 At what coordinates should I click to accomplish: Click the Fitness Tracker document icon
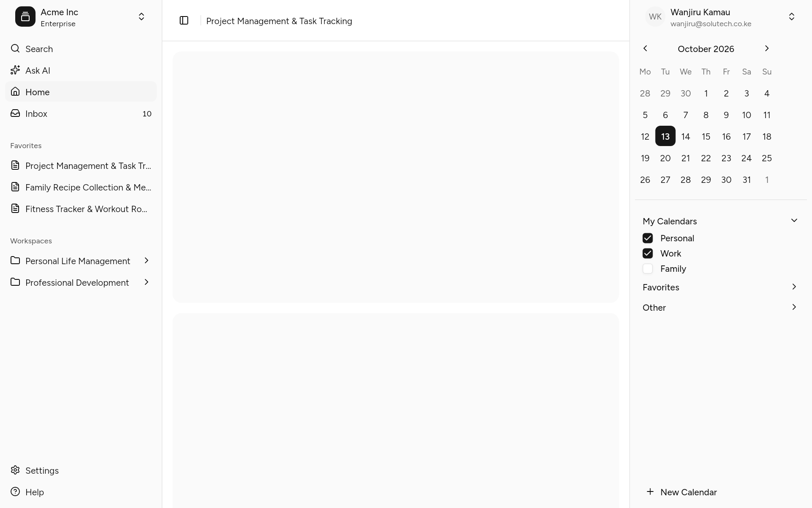coord(15,208)
